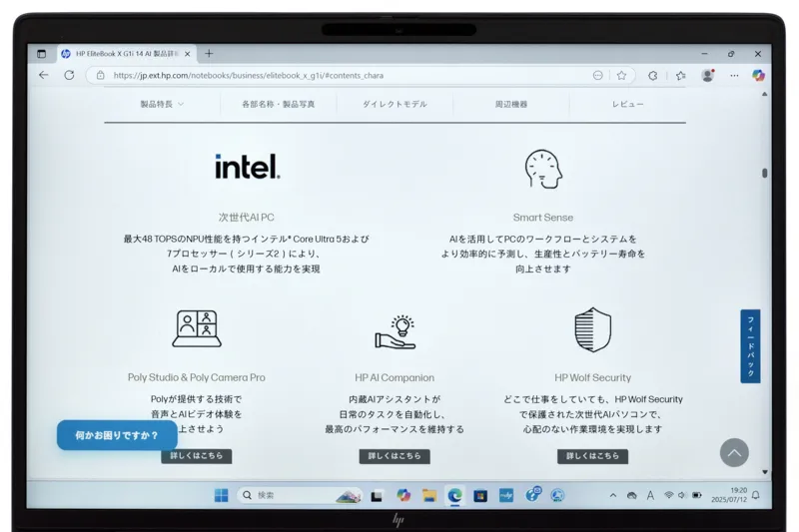Open a new browser tab
Screen dimensions: 799x532
[209, 54]
